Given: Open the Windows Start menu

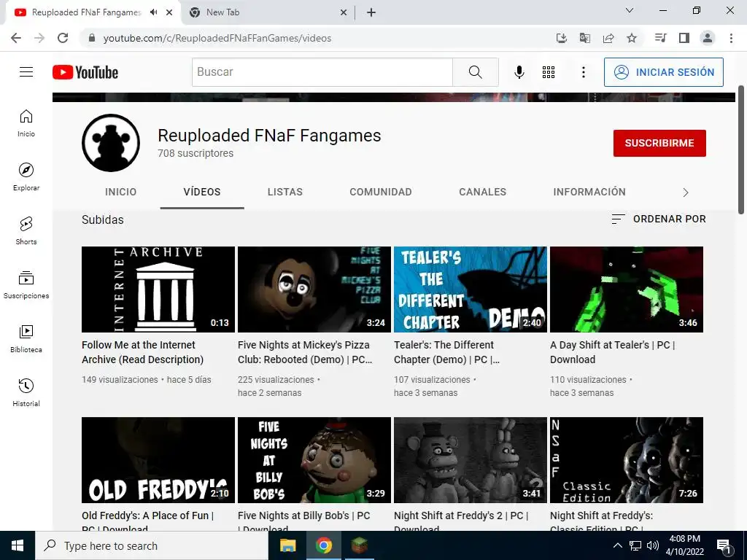Looking at the screenshot, I should pos(18,545).
